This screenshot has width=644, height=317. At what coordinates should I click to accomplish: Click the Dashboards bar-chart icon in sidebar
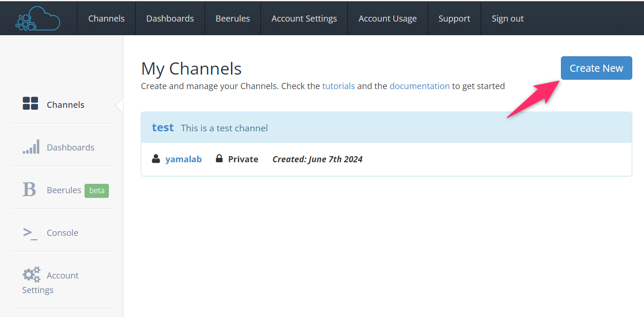click(x=31, y=147)
